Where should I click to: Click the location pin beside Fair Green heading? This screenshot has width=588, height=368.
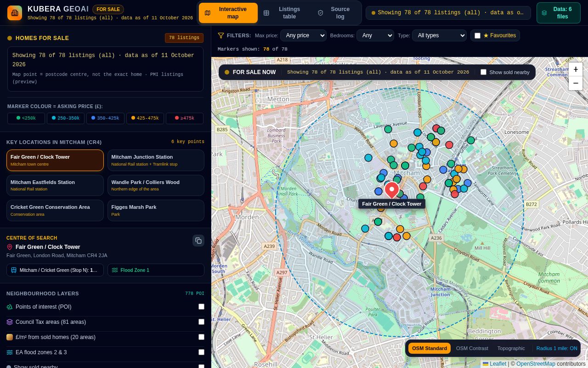(x=10, y=247)
